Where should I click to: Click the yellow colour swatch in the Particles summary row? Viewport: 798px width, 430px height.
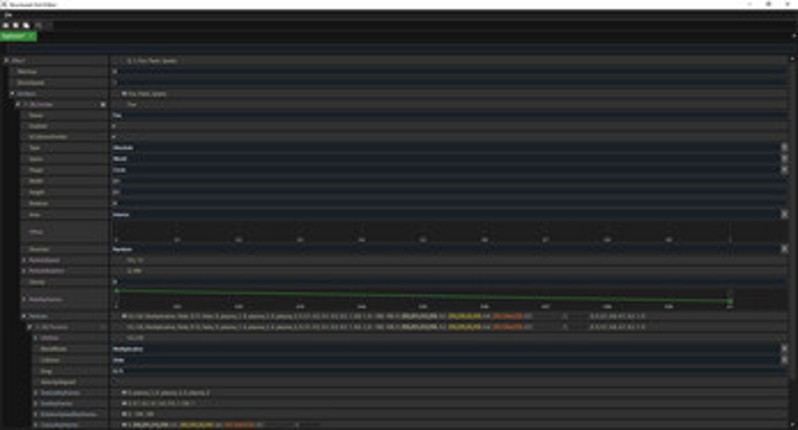point(464,316)
